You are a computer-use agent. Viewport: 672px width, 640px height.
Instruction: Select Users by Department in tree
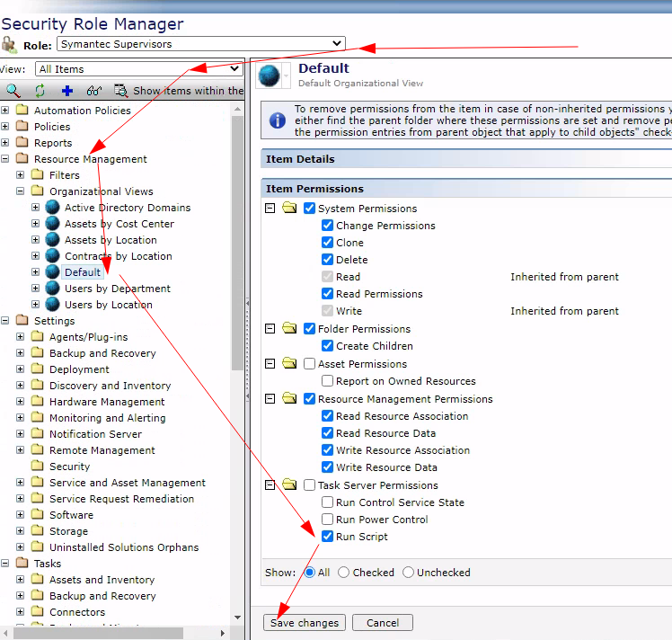(x=117, y=289)
